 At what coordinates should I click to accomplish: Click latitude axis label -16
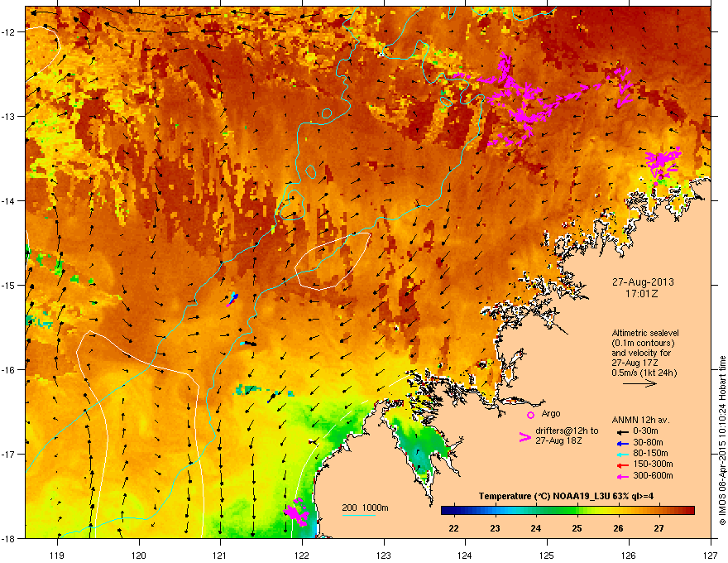[x=8, y=370]
